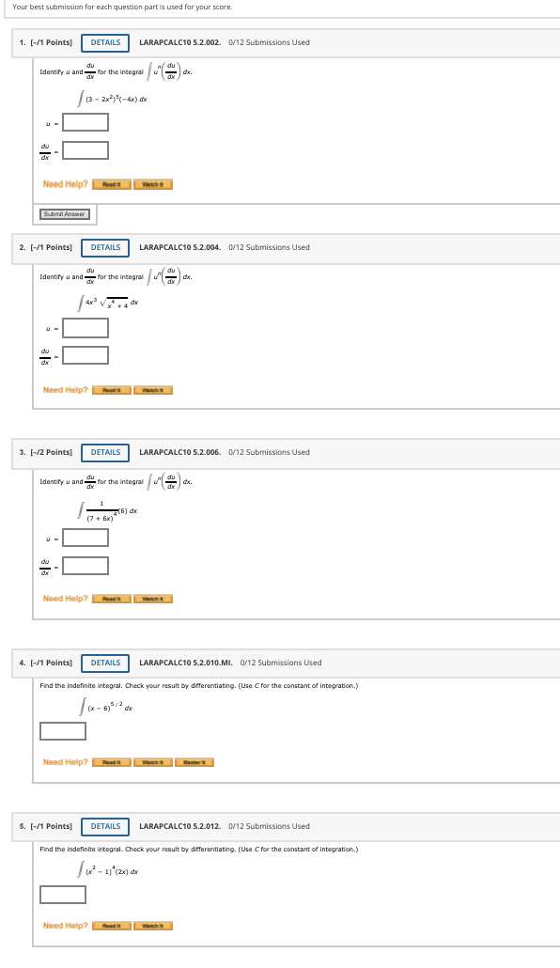
Task: Click the du/dx answer box in question 2
Action: [85, 354]
